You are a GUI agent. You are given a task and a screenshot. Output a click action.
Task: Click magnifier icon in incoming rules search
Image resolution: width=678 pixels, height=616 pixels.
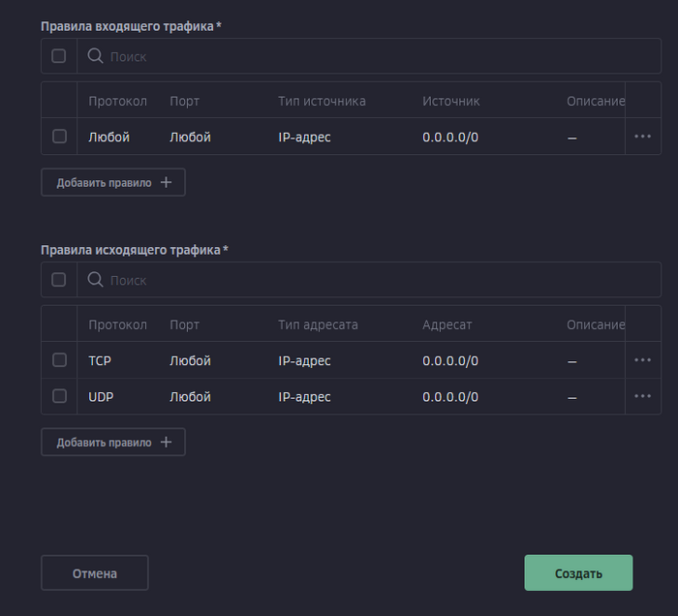pyautogui.click(x=95, y=56)
